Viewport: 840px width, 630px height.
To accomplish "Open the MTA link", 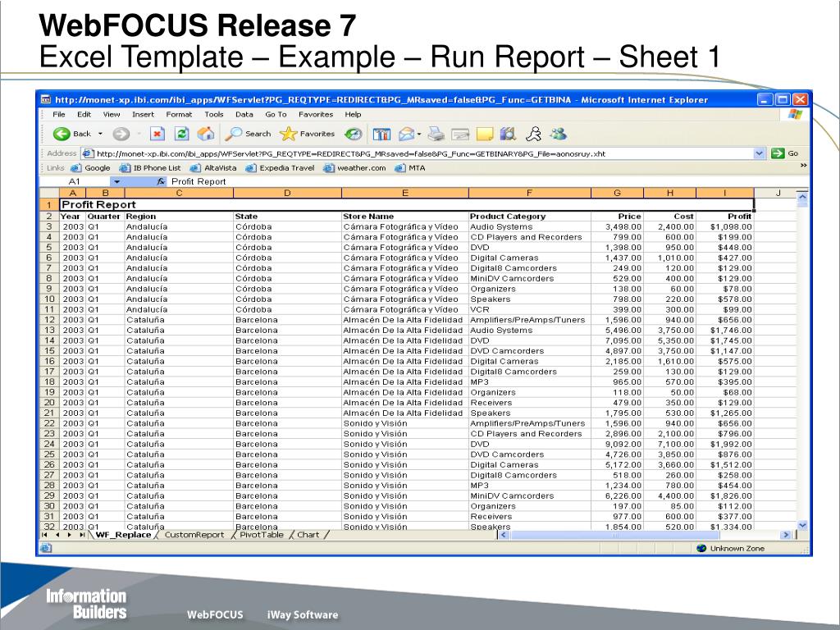I will 410,167.
